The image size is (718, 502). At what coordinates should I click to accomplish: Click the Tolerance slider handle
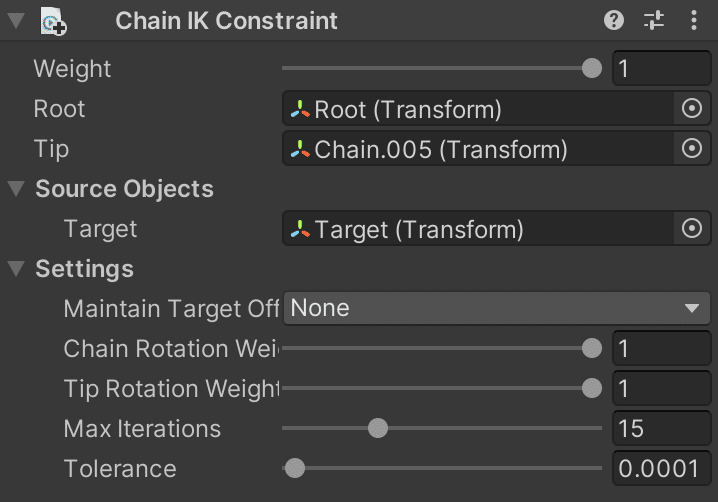294,468
